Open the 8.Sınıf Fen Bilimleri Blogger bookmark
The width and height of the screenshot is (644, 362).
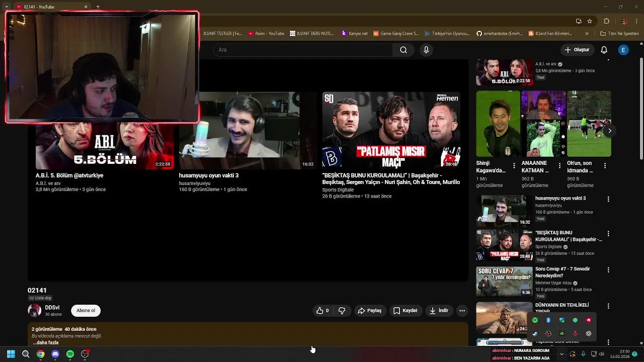tap(551, 34)
